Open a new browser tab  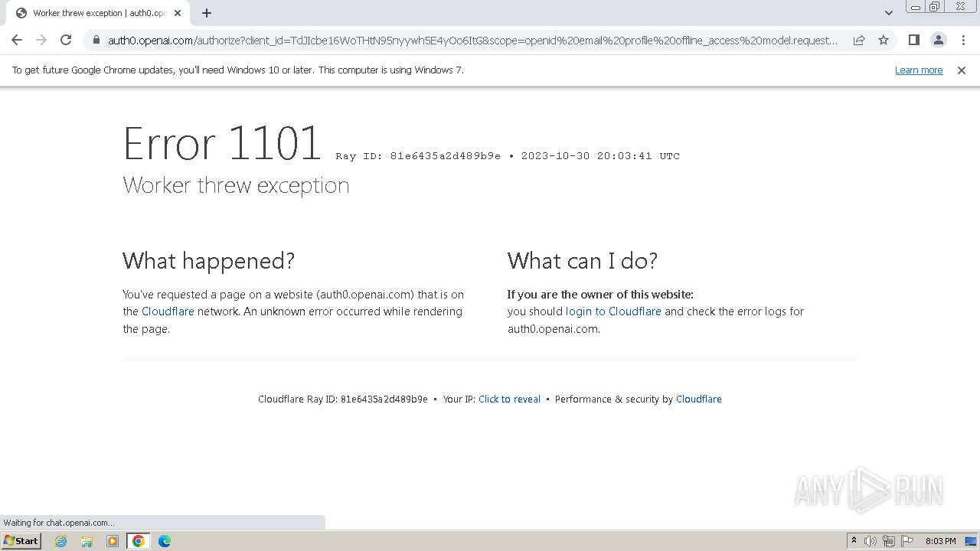pyautogui.click(x=207, y=13)
